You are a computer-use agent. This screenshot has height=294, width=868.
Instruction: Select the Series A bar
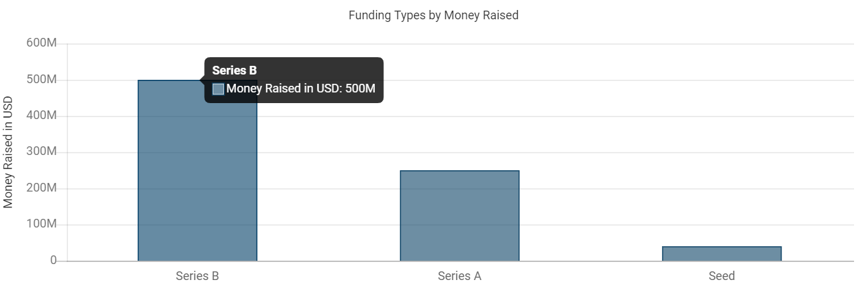pyautogui.click(x=459, y=216)
